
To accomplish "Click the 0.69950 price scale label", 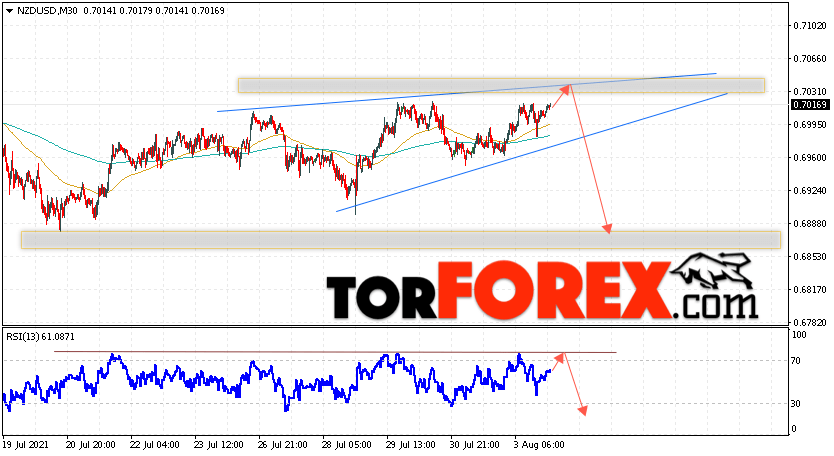I will 810,125.
